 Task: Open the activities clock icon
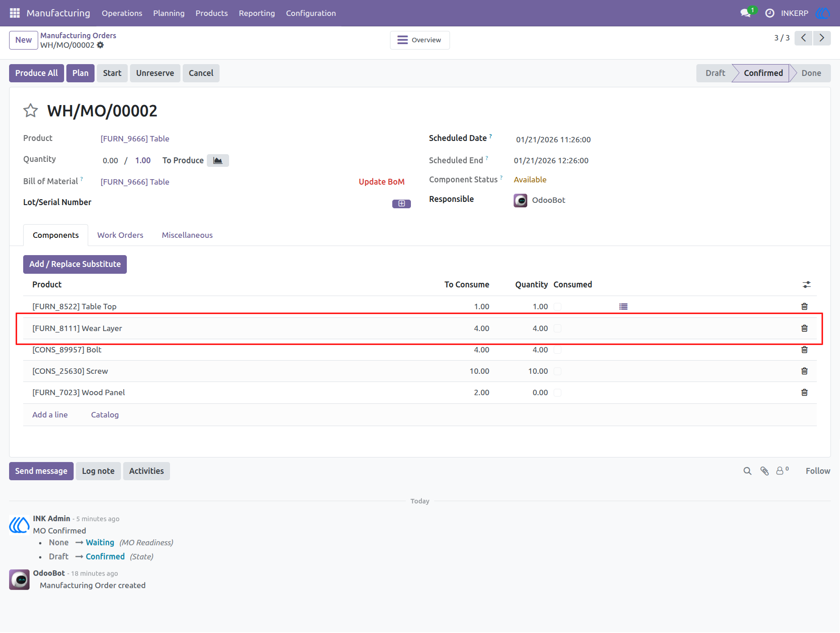[770, 13]
